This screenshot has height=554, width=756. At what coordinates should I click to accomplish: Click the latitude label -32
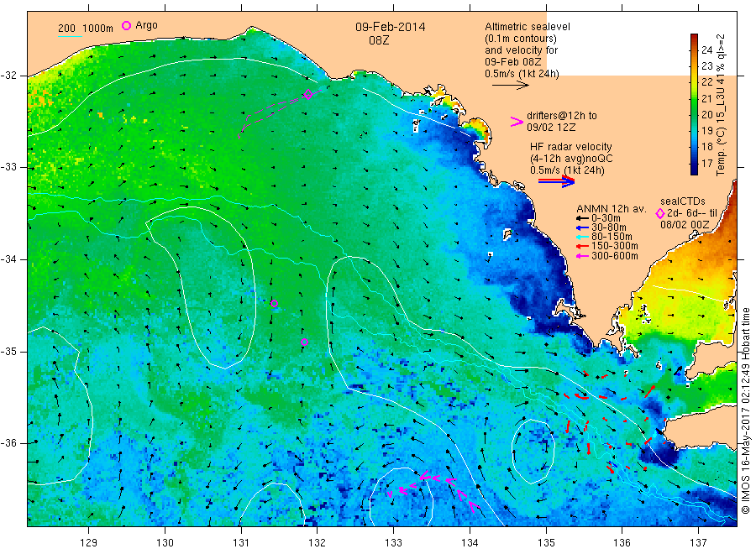point(8,76)
